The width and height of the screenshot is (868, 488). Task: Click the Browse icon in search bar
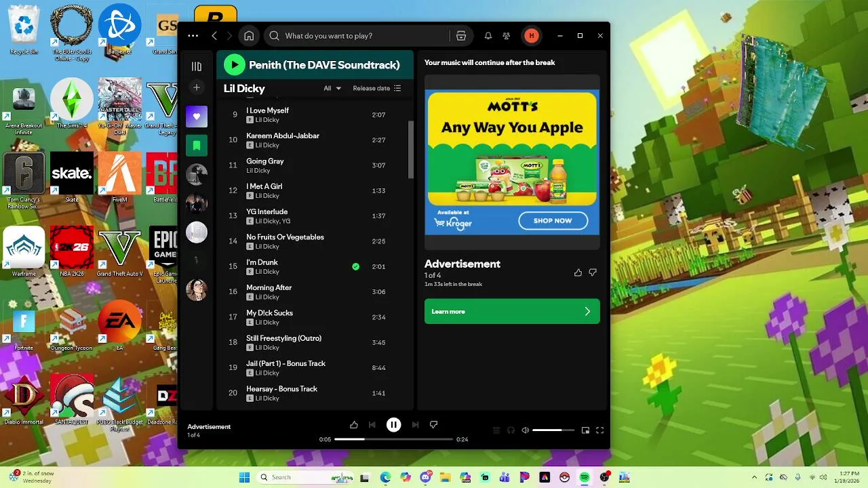pyautogui.click(x=461, y=36)
